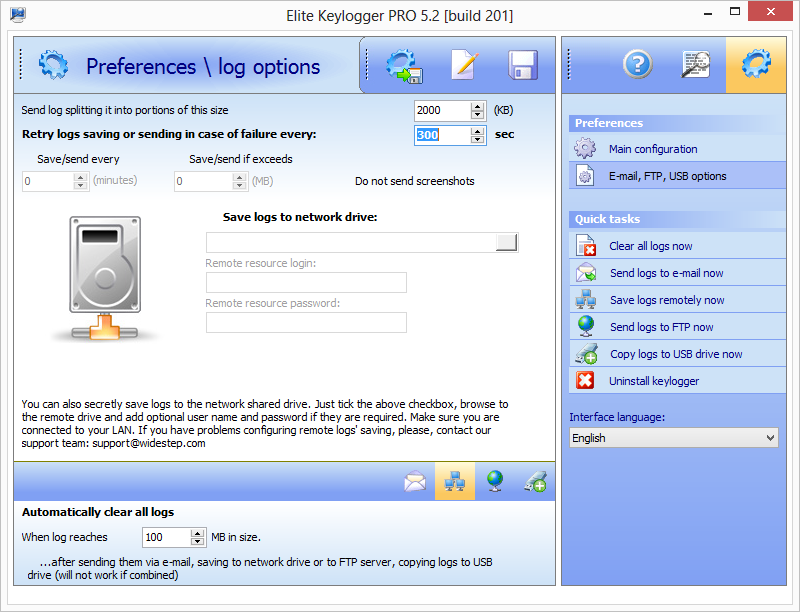This screenshot has width=800, height=612.
Task: Click Uninstall keylogger
Action: tap(654, 381)
